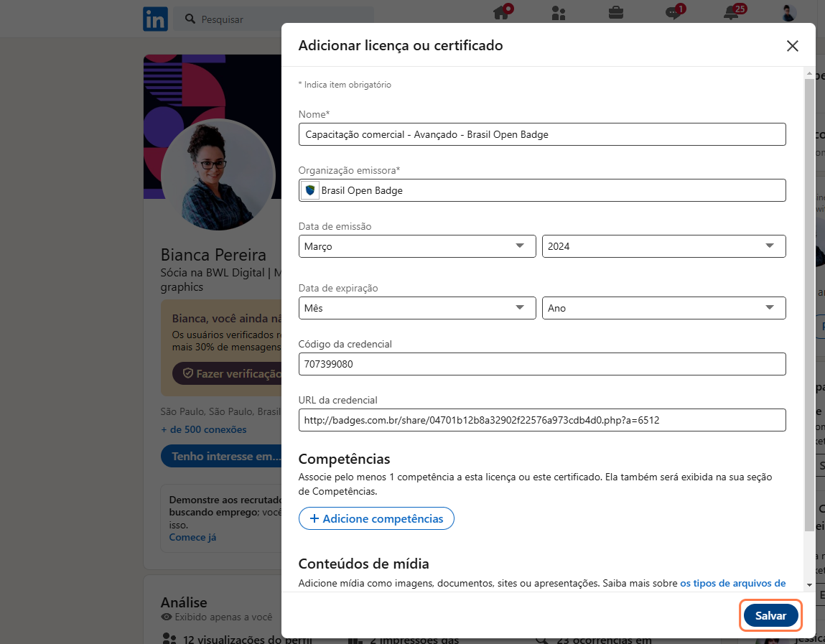
Task: Click the Competências section heading
Action: coord(344,459)
